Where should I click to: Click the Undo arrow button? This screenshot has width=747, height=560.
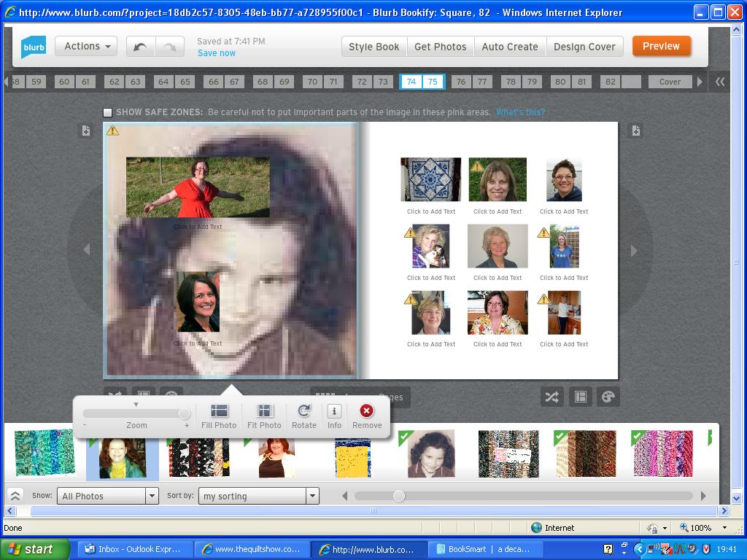click(x=140, y=47)
